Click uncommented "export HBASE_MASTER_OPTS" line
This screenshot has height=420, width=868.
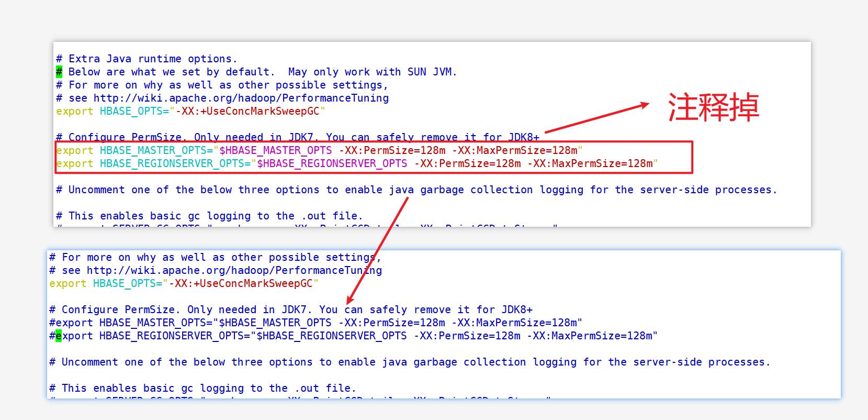point(319,150)
